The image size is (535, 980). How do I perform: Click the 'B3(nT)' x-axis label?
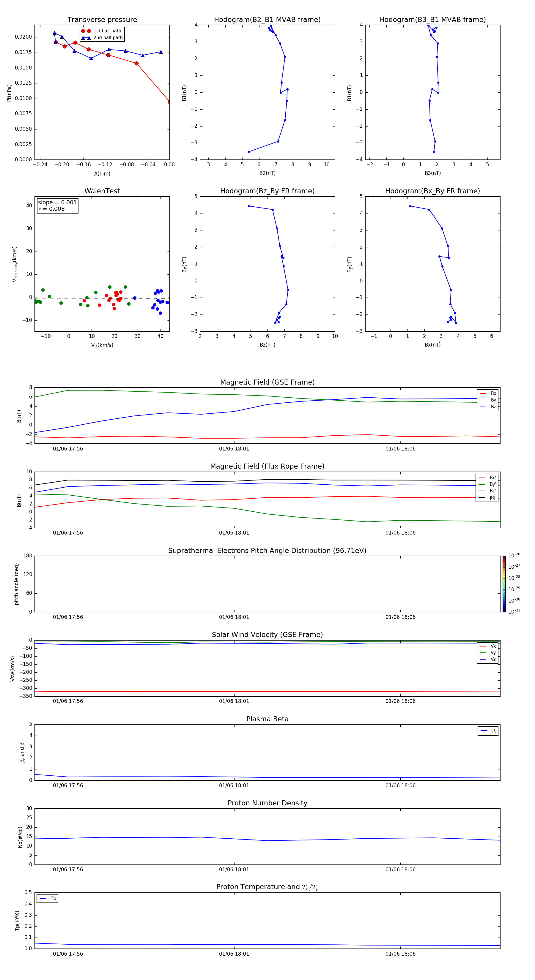(x=432, y=173)
